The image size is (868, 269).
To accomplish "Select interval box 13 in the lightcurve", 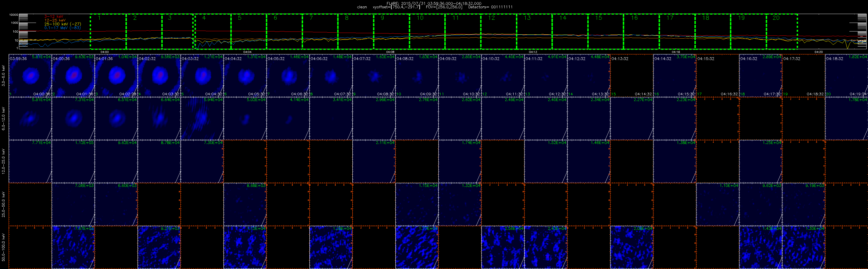I will point(535,31).
